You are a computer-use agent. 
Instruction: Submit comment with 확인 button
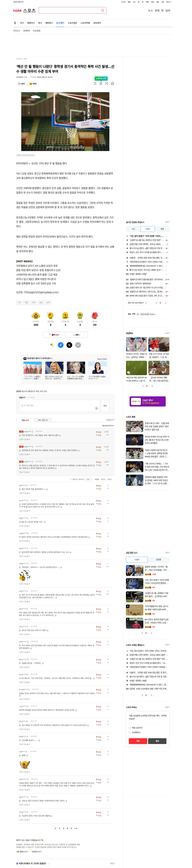pyautogui.click(x=105, y=406)
